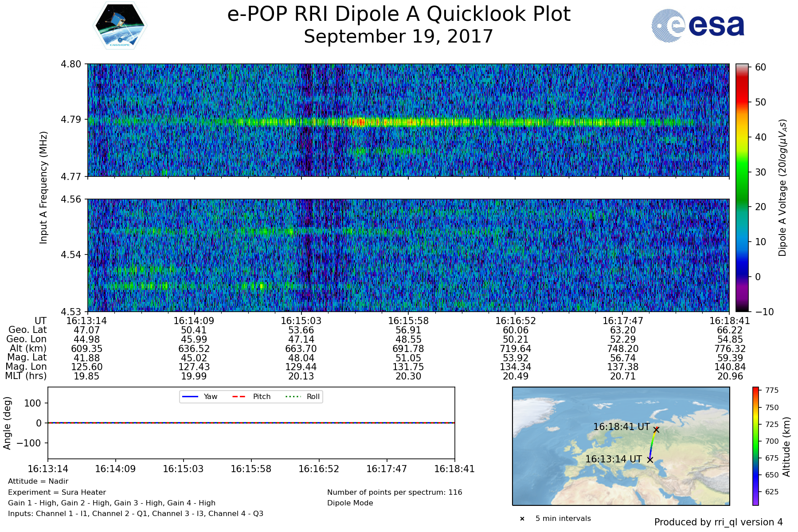Viewport: 798px width, 532px height.
Task: Click the 16:15:03 UT label under the spectrogram
Action: [301, 321]
